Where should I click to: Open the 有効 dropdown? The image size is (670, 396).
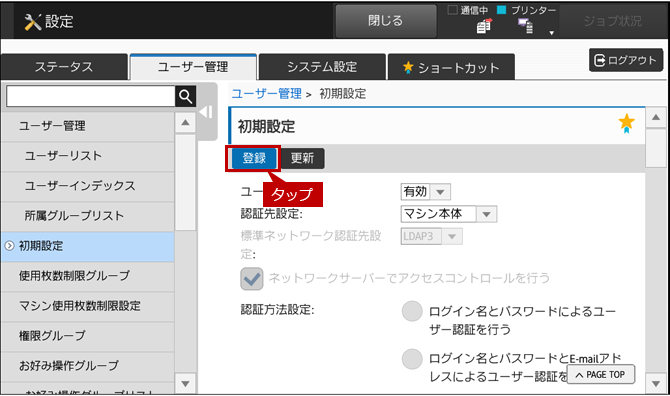click(x=426, y=192)
